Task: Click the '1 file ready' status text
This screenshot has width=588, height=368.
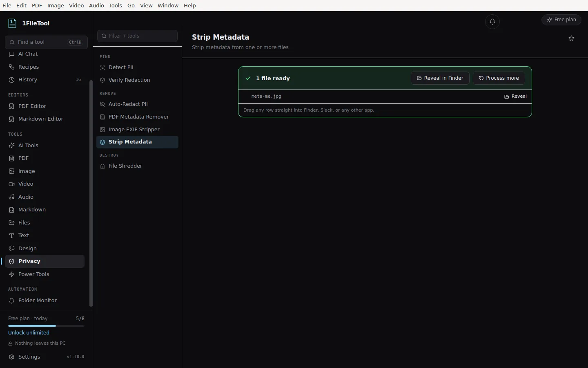Action: coord(273,78)
